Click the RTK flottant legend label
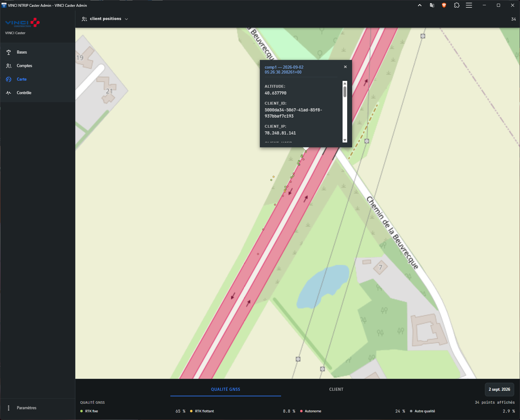This screenshot has width=520, height=420. [x=204, y=411]
